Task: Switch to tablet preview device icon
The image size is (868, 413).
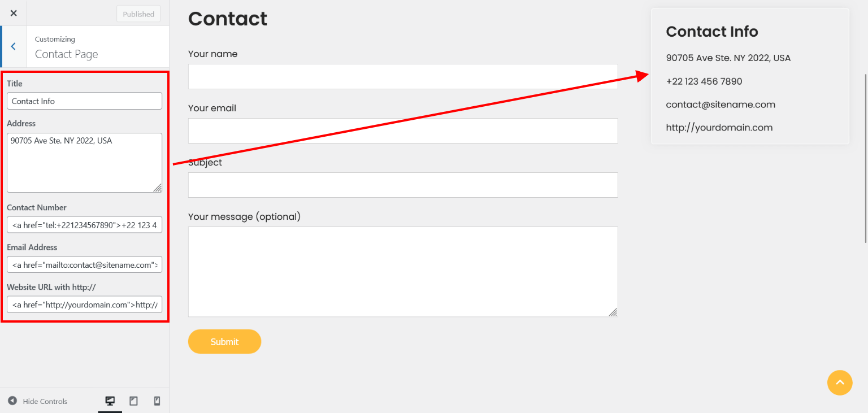Action: (133, 401)
